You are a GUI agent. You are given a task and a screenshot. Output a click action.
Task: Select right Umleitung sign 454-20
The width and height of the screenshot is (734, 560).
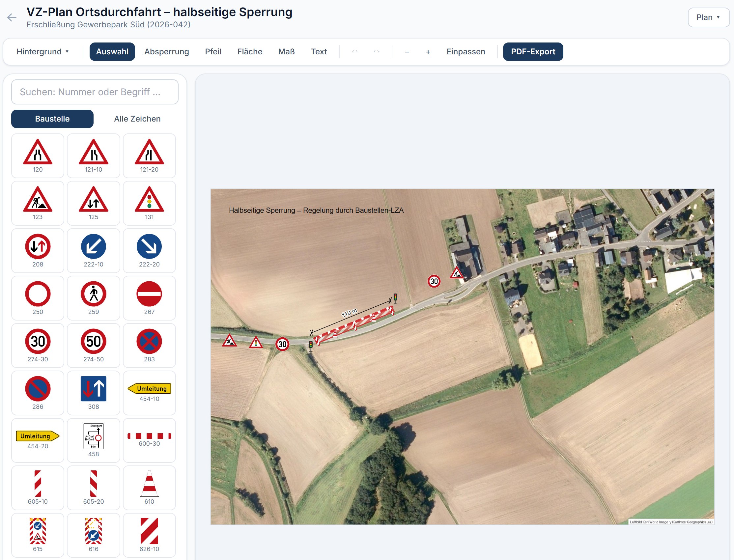click(38, 440)
